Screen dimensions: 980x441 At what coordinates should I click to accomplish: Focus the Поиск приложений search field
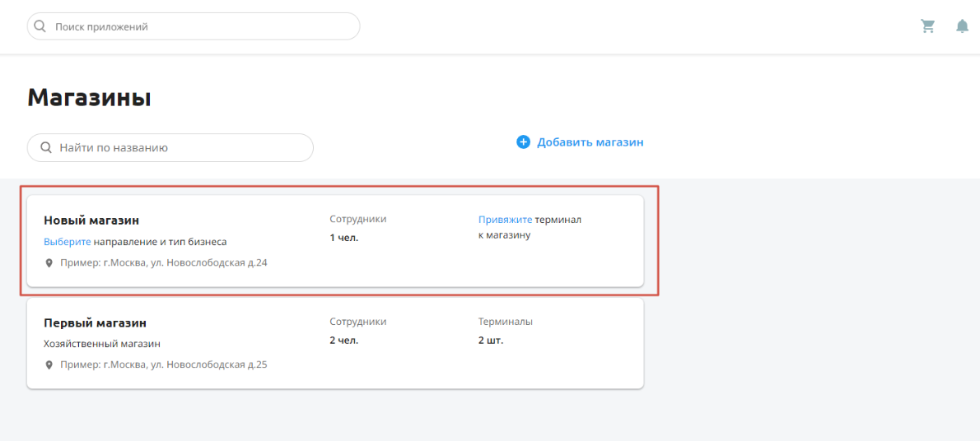(194, 27)
